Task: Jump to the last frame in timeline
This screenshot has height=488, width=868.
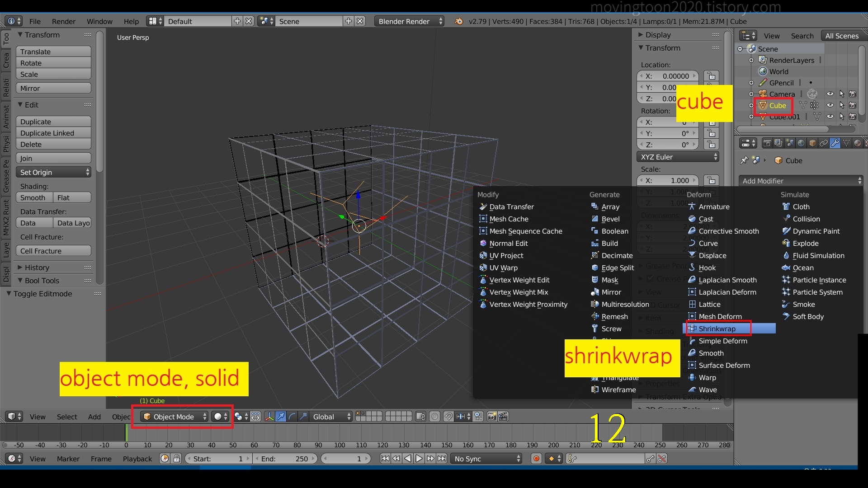Action: click(442, 459)
